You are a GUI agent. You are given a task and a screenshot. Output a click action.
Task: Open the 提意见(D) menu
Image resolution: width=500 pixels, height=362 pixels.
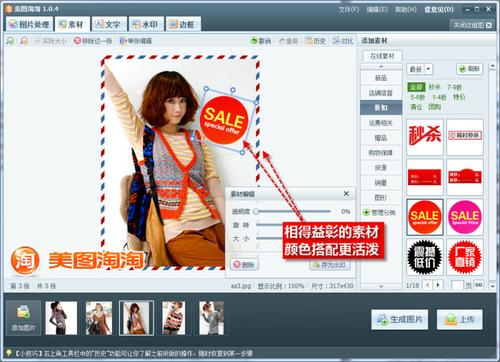point(439,9)
